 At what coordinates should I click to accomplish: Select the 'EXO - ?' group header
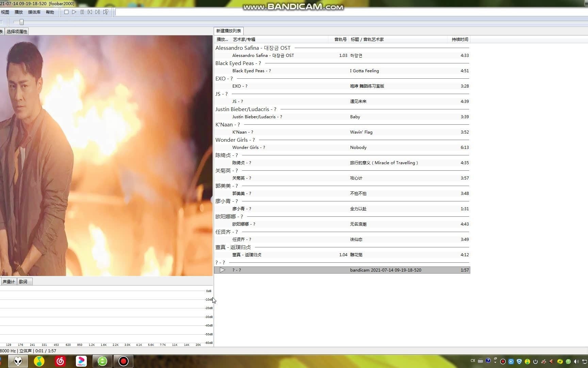[x=342, y=78]
